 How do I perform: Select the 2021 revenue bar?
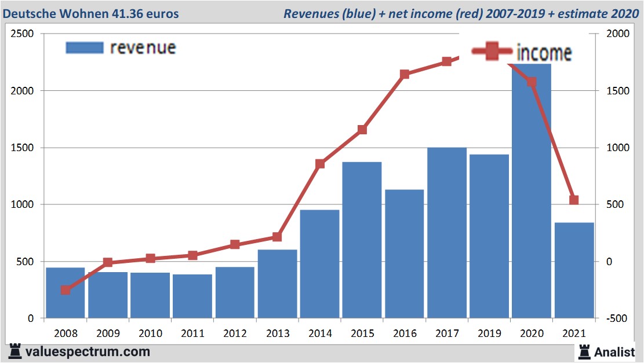574,270
